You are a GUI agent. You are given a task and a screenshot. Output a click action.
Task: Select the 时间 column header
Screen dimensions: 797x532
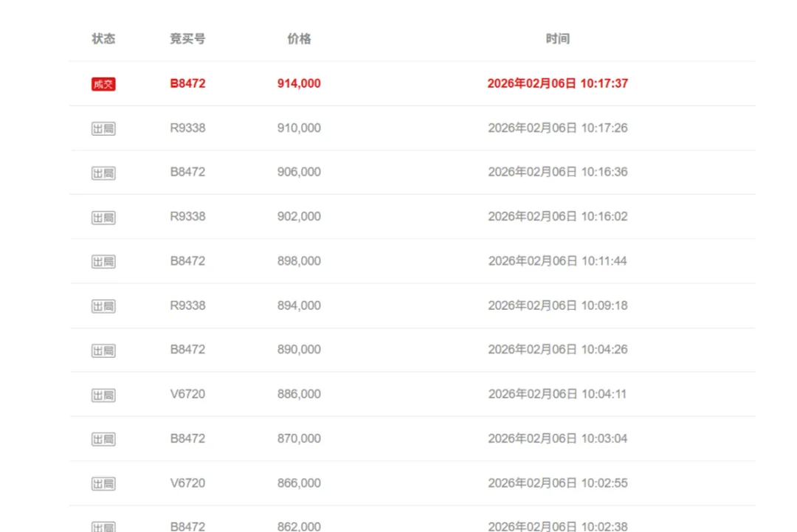tap(558, 38)
